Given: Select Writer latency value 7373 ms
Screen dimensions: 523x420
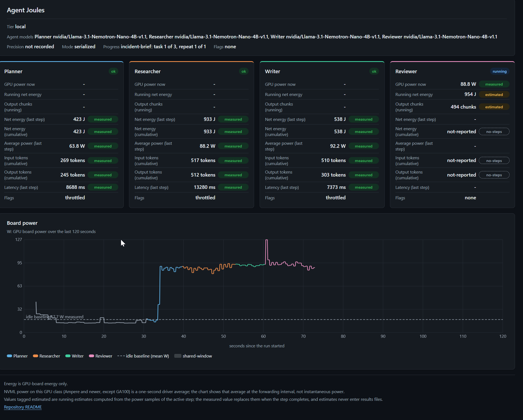Looking at the screenshot, I should pos(336,187).
